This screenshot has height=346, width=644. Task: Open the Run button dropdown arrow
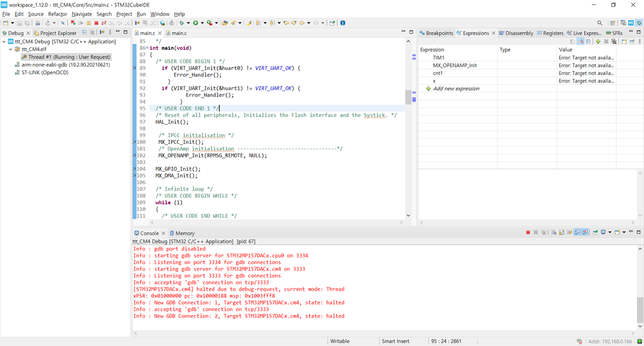(202, 23)
